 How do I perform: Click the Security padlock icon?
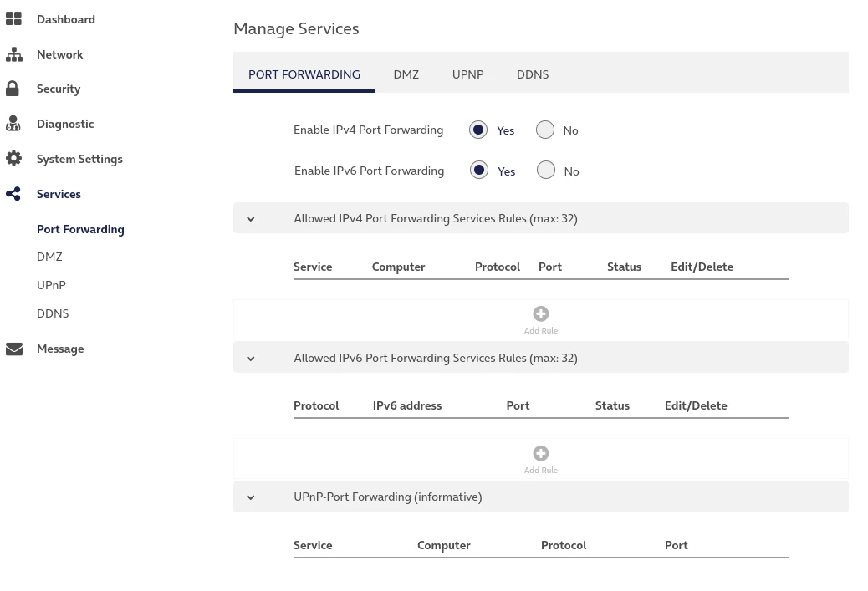coord(13,89)
